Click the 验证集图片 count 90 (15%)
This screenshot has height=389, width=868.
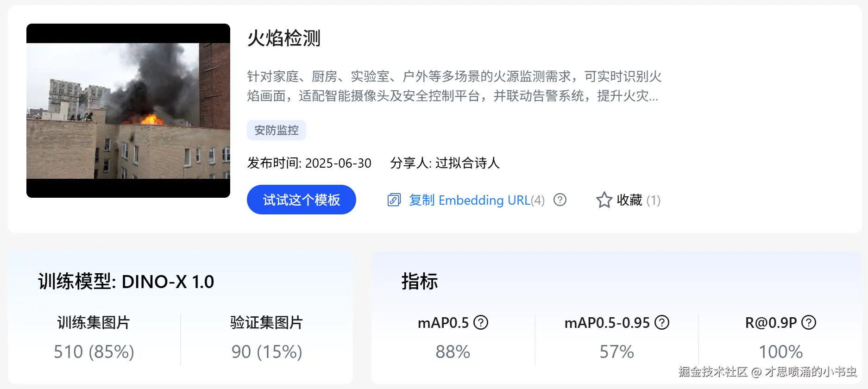tap(267, 352)
